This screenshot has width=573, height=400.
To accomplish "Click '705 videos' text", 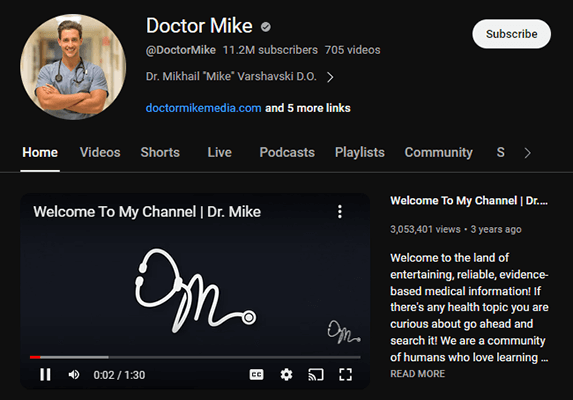I will (x=352, y=50).
